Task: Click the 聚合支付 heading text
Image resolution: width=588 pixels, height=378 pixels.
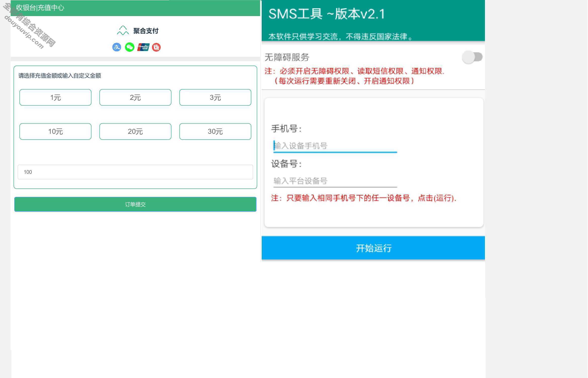Action: (146, 31)
